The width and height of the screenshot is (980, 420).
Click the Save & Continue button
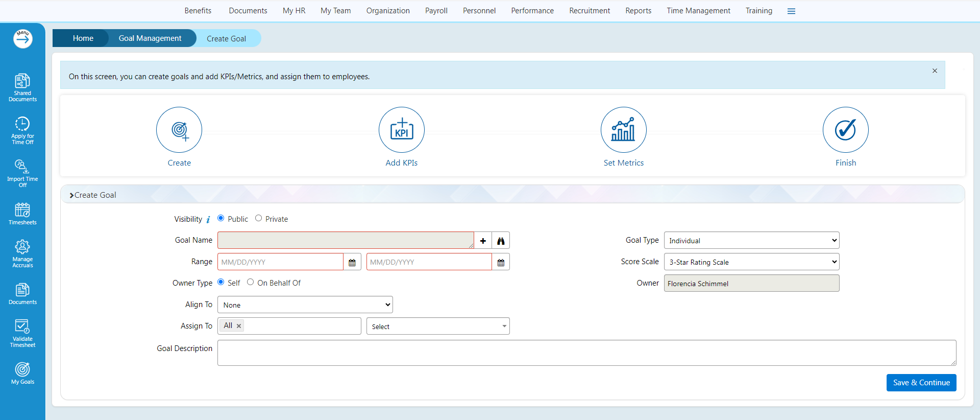(921, 383)
